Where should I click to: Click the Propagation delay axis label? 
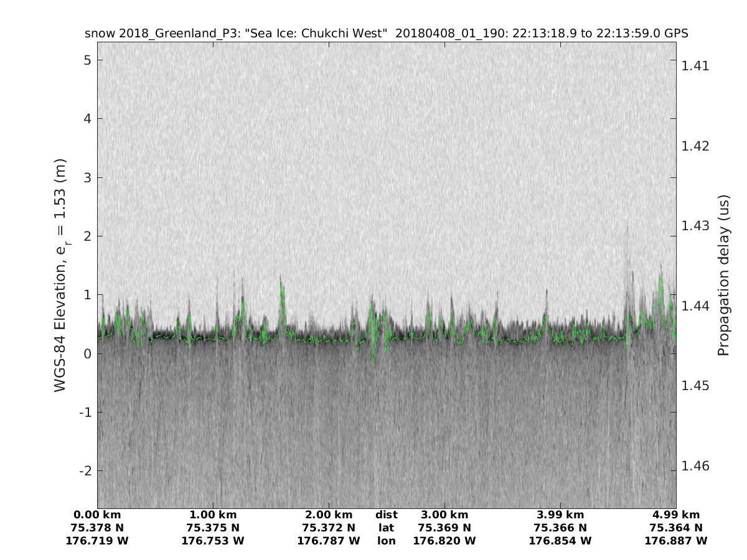(x=723, y=275)
